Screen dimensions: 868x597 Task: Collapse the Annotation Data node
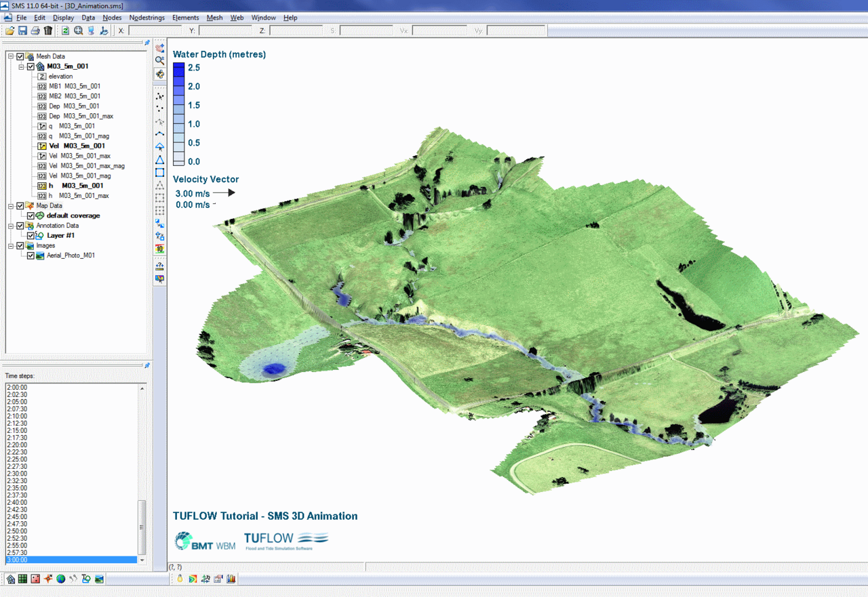[x=11, y=226]
